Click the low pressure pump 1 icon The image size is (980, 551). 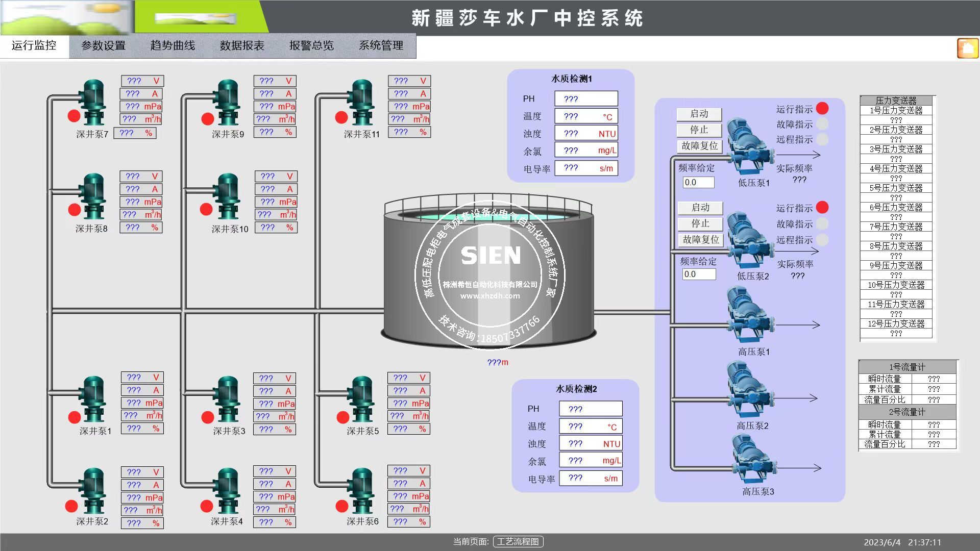(x=748, y=146)
